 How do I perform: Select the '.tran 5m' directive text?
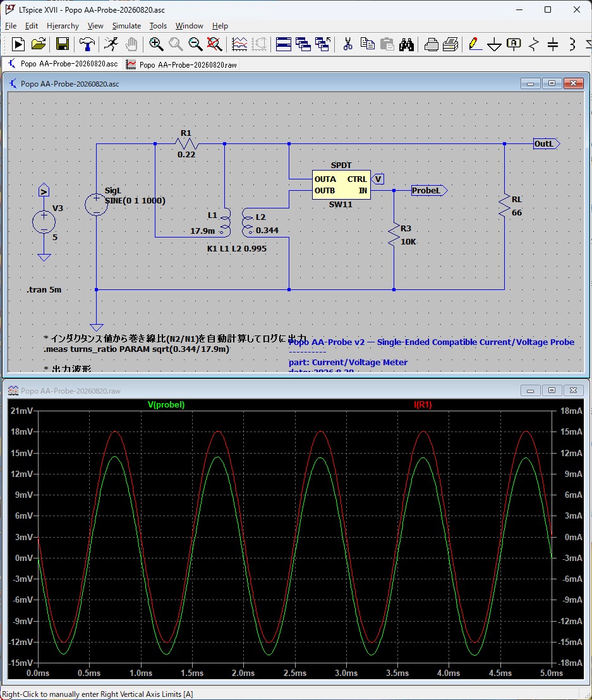[44, 289]
